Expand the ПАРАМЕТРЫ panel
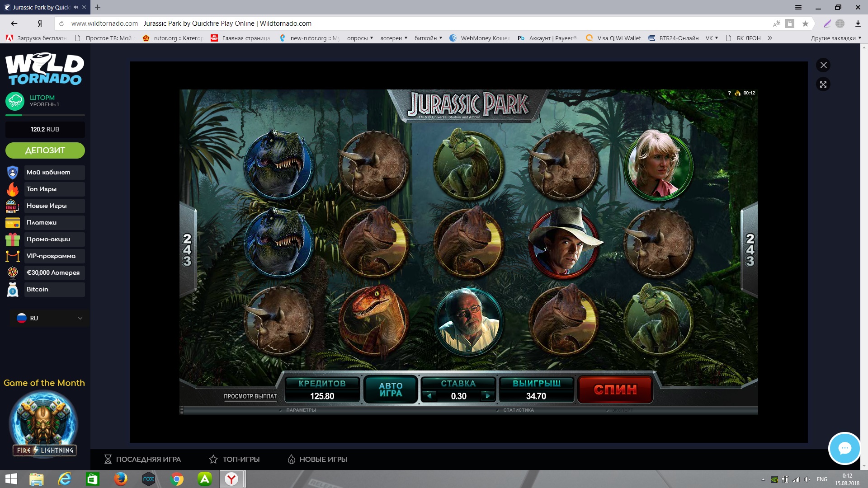The width and height of the screenshot is (868, 488). [x=301, y=410]
